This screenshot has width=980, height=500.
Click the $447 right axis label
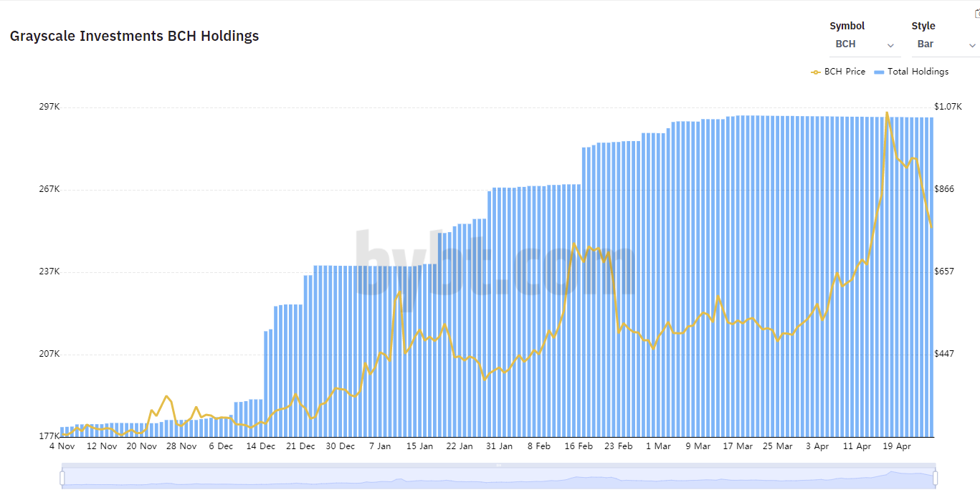click(x=944, y=354)
